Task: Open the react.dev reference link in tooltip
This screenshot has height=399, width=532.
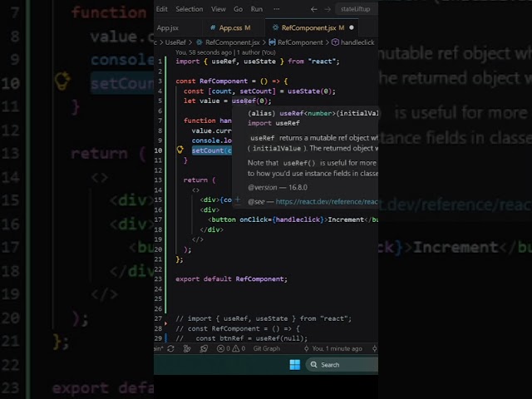Action: click(x=327, y=201)
